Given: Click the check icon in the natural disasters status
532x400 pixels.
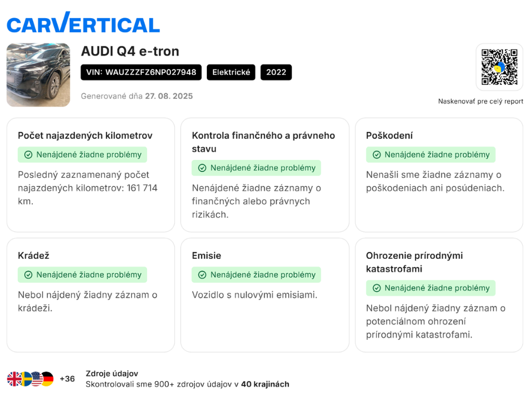Looking at the screenshot, I should (x=377, y=288).
